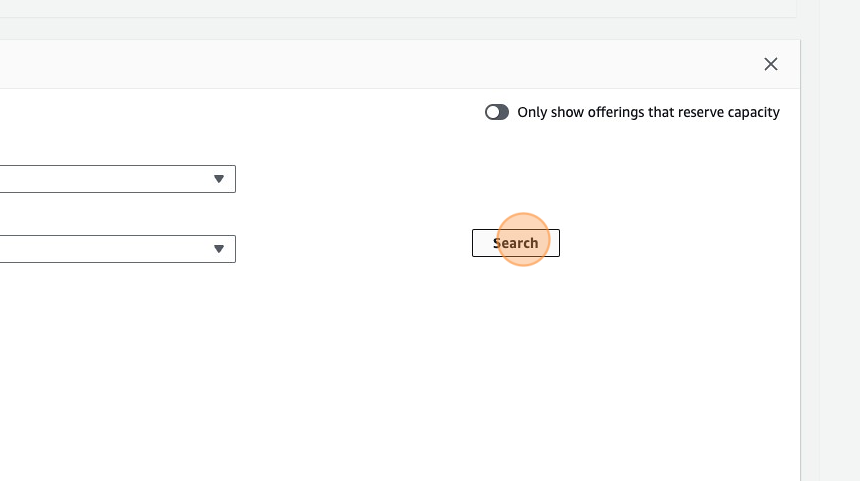Image resolution: width=860 pixels, height=481 pixels.
Task: Click the toggle knob beside 'Only show offerings'
Action: (x=492, y=112)
